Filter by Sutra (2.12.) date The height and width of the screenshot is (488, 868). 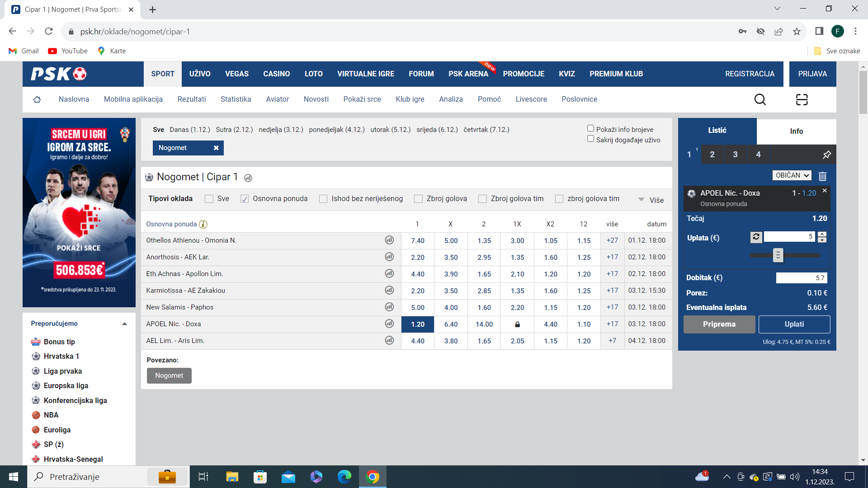(x=234, y=130)
